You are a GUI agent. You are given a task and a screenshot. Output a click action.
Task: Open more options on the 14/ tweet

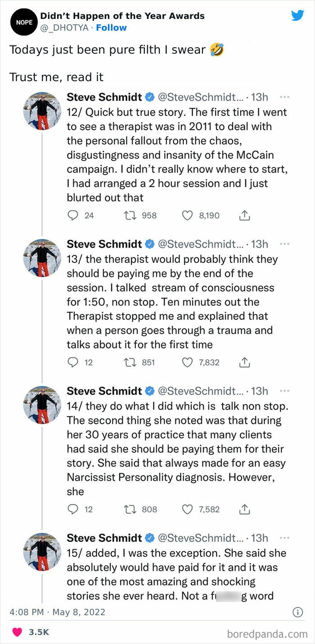coord(284,391)
